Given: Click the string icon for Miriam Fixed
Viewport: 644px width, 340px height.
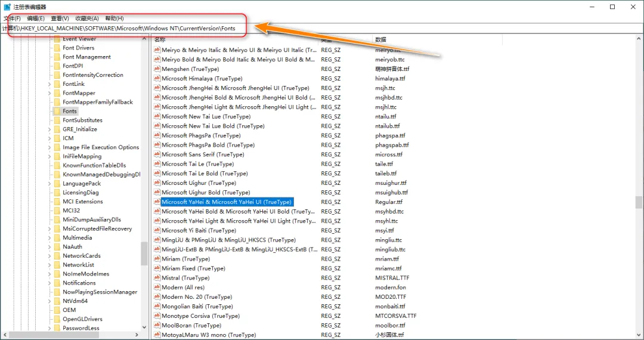Looking at the screenshot, I should (157, 268).
